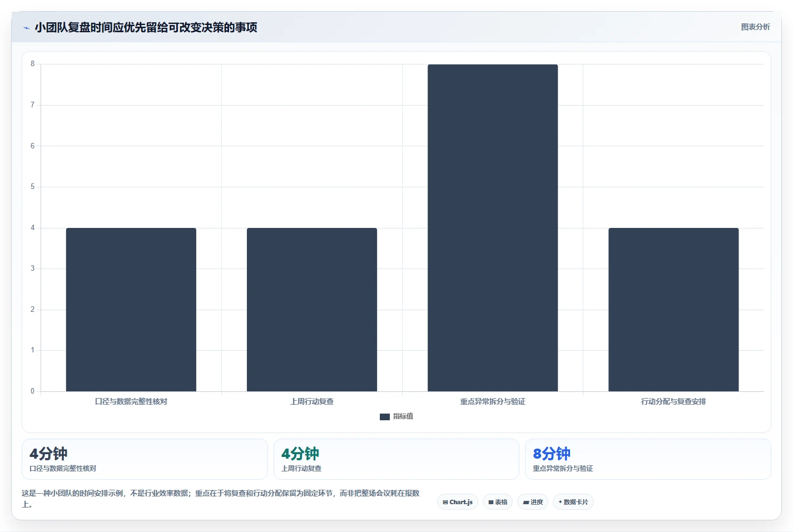The height and width of the screenshot is (532, 793).
Task: Click the tall bar above 重点异常拆分与验证
Action: pos(493,228)
